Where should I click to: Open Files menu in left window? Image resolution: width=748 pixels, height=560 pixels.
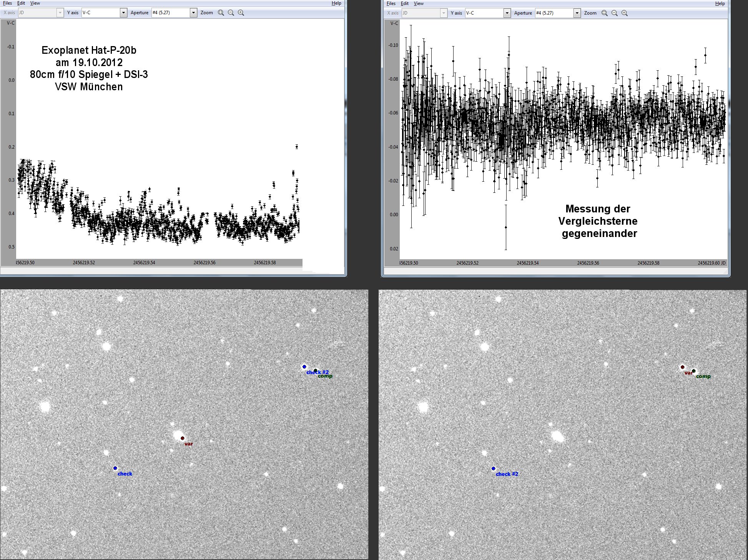click(7, 3)
